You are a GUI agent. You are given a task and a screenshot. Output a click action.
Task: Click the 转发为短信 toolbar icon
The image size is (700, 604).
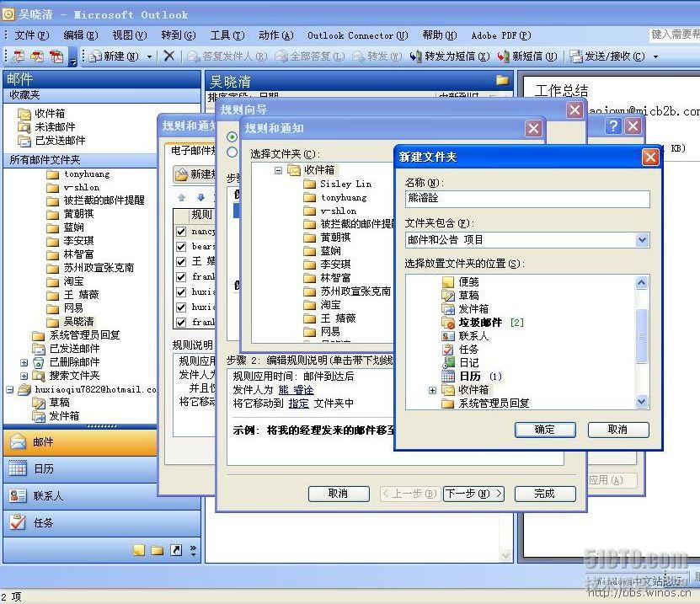[415, 56]
